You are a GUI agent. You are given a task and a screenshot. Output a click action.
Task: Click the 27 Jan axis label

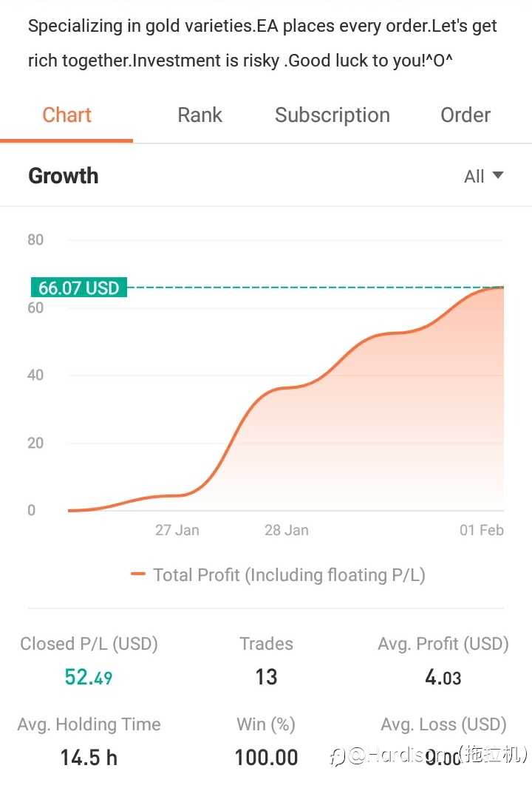177,530
